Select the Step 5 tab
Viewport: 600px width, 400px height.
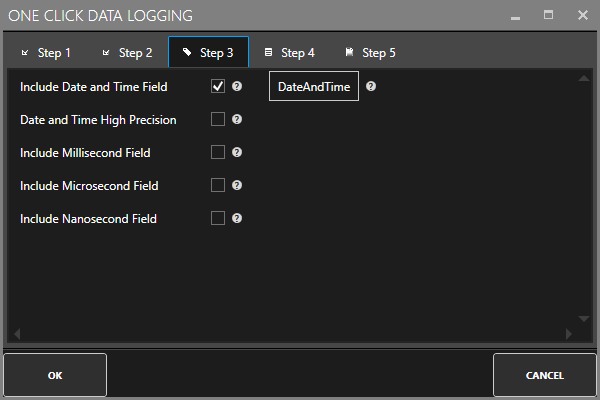click(370, 53)
